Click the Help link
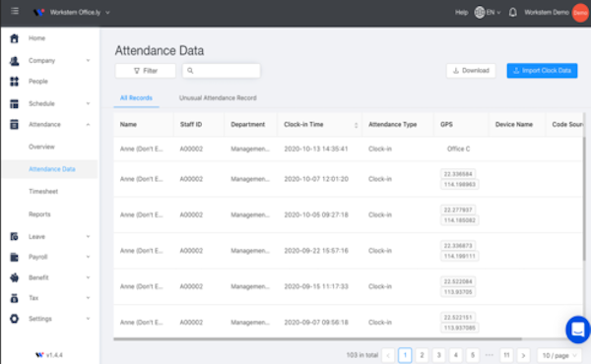591x364 pixels. pyautogui.click(x=461, y=13)
